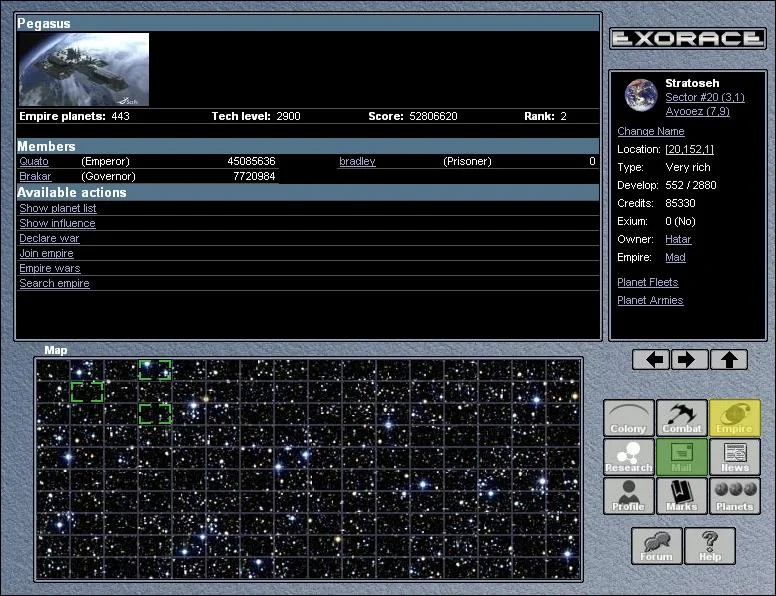776x596 pixels.
Task: Open the Planets icon
Action: (735, 496)
